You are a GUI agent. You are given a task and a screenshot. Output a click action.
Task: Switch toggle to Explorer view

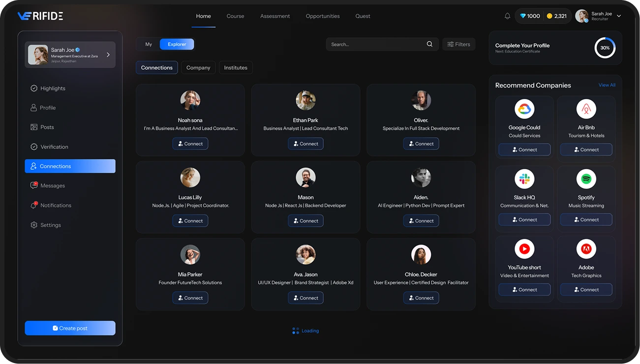click(177, 44)
